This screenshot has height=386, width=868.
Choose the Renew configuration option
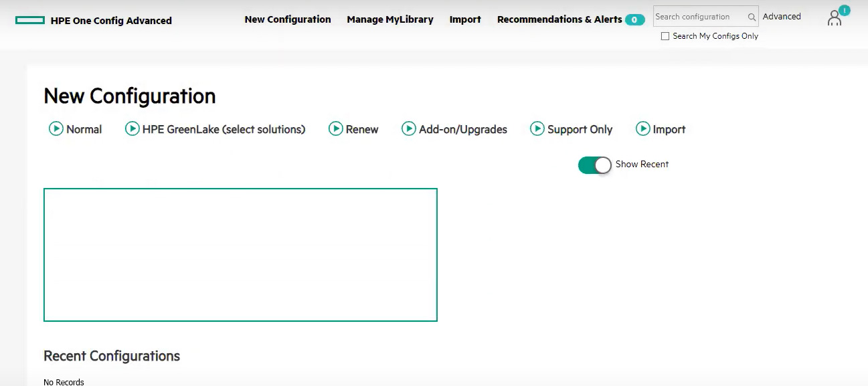click(x=362, y=129)
